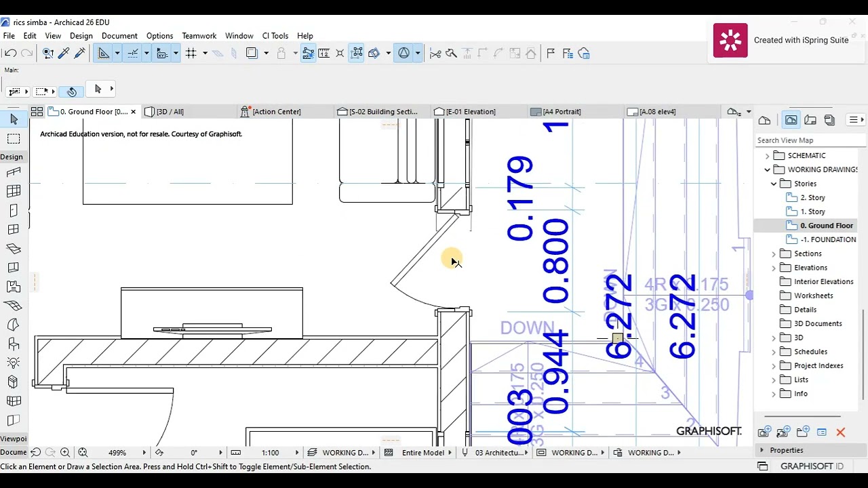
Task: Toggle the magnet Quick Selection button
Action: click(x=72, y=91)
